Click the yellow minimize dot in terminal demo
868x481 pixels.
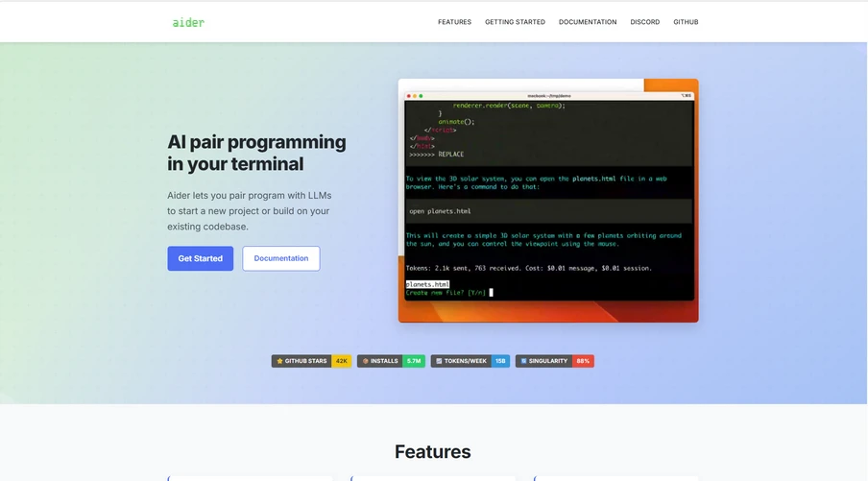click(x=415, y=96)
